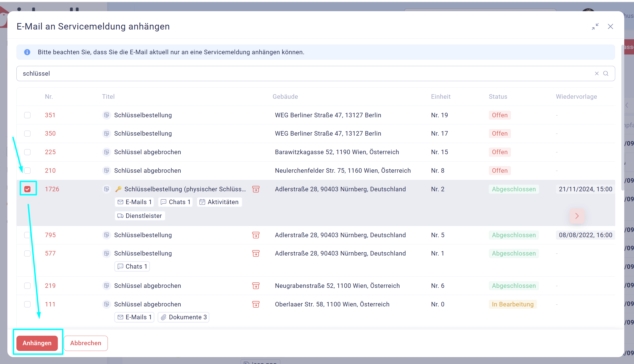Click the Anhängen button
This screenshot has height=364, width=634.
[x=37, y=343]
